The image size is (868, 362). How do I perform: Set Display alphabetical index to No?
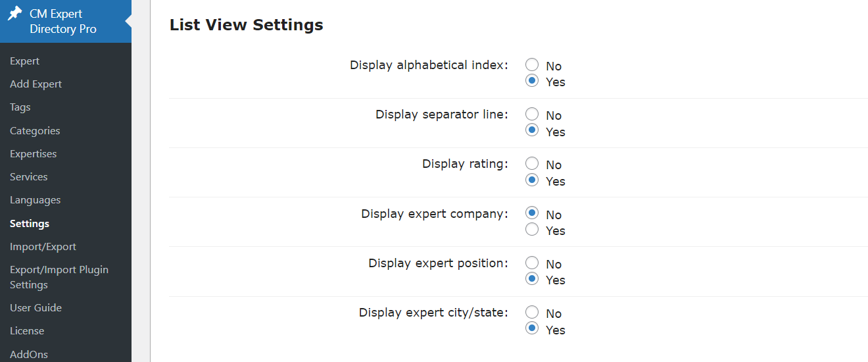tap(533, 65)
